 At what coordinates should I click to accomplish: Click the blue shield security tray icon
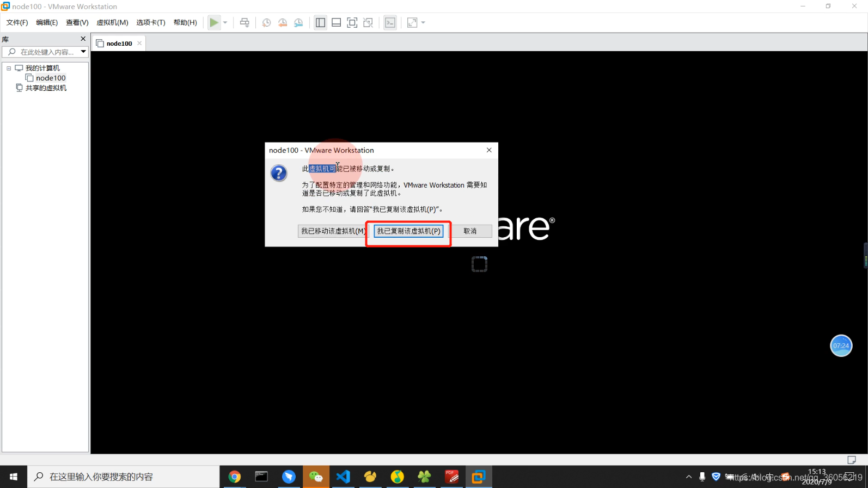pyautogui.click(x=716, y=477)
